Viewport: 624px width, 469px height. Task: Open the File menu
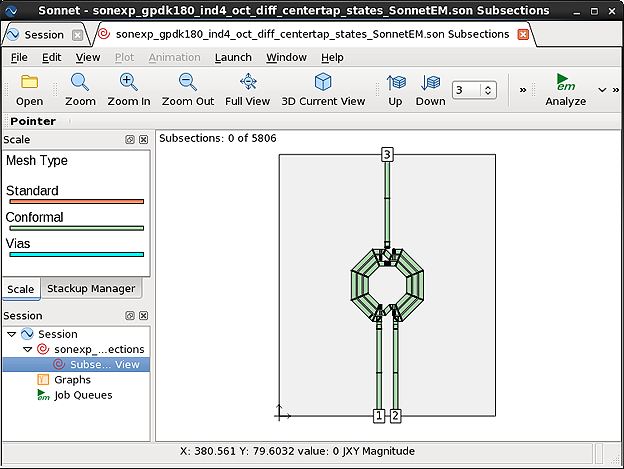tap(19, 57)
